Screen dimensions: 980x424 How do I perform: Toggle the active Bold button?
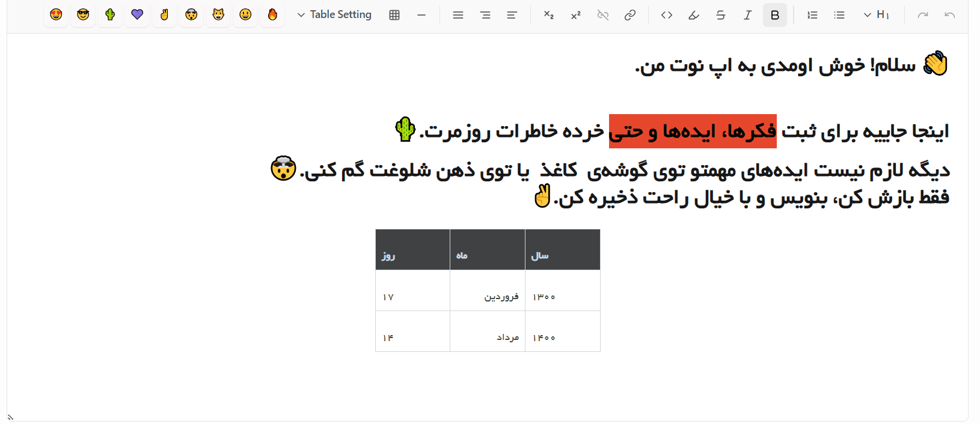click(775, 15)
